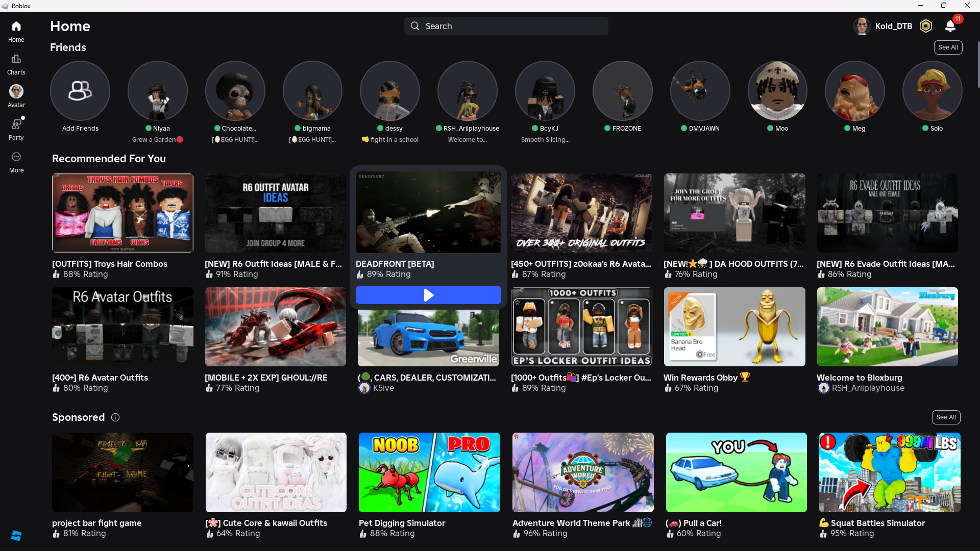Open friend bigmama's avatar
This screenshot has height=551, width=980.
point(312,91)
